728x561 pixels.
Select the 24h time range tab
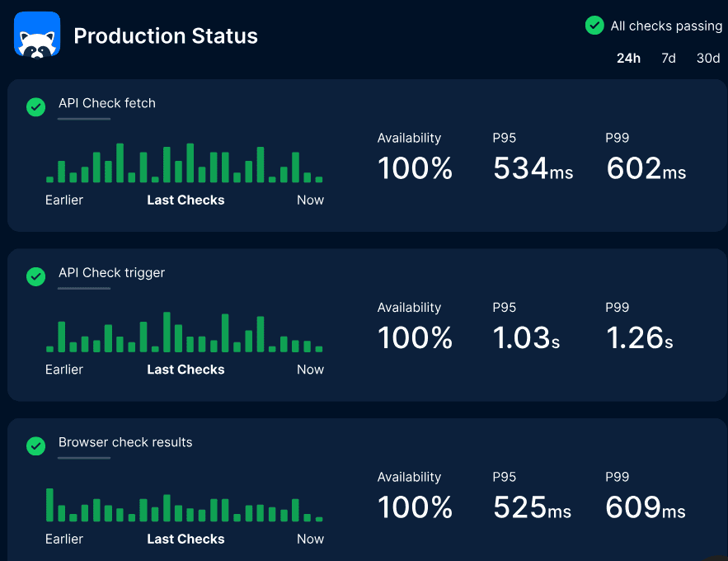pos(628,58)
